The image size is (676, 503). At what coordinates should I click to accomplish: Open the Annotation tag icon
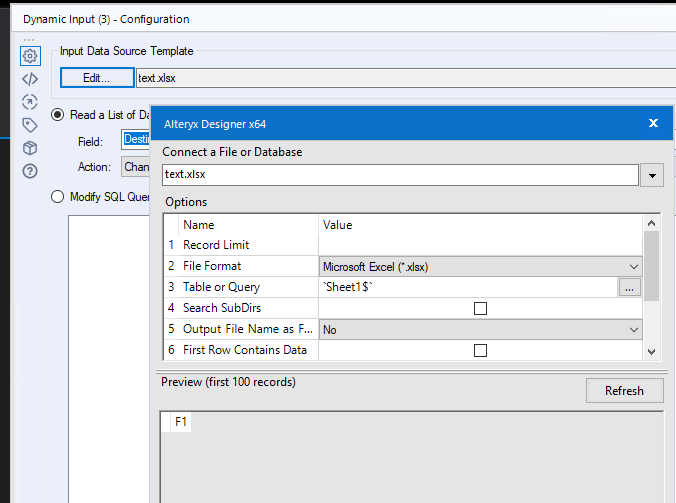(x=30, y=125)
